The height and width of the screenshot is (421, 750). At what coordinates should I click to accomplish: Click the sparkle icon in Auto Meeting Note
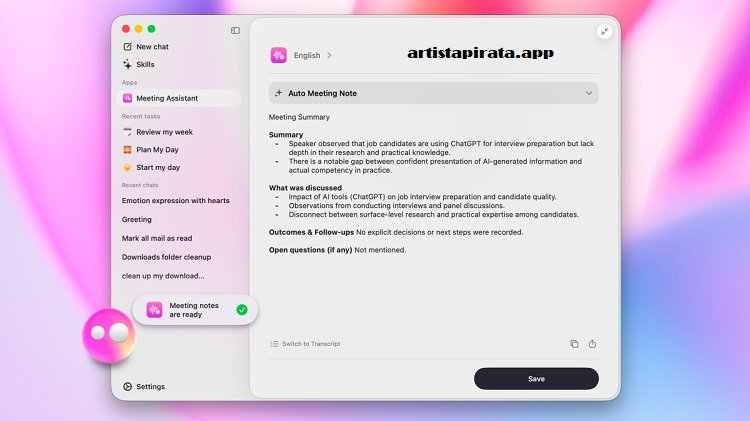point(278,93)
